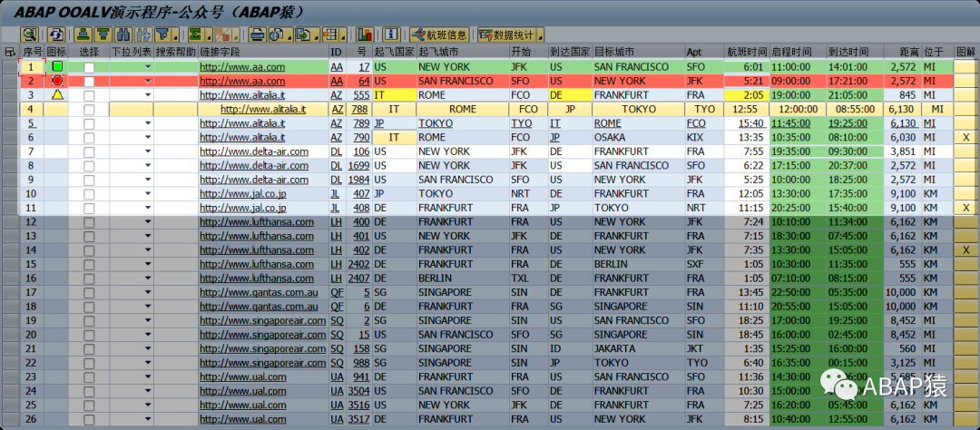The image size is (980, 430).
Task: Open the http://www.jal.co.jp link in row 10
Action: [x=243, y=193]
